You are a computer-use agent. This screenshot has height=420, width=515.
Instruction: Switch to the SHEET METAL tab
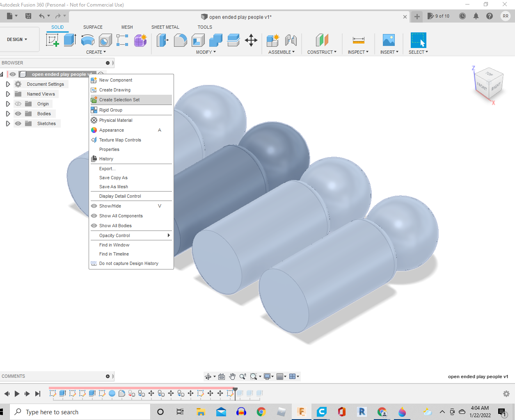click(165, 27)
